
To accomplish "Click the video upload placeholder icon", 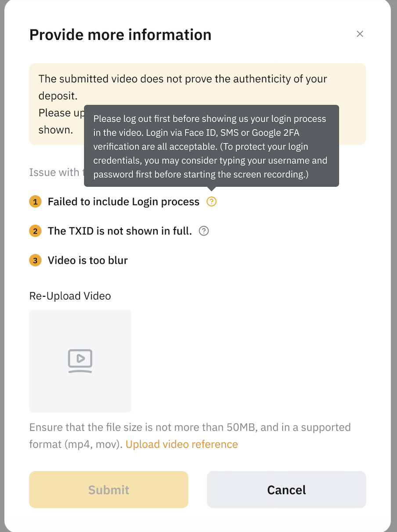I will pyautogui.click(x=80, y=361).
